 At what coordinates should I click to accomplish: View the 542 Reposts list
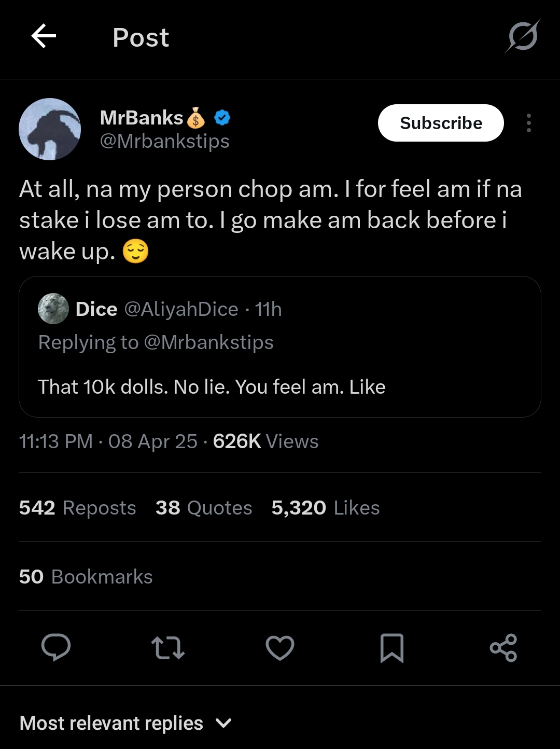pyautogui.click(x=78, y=508)
